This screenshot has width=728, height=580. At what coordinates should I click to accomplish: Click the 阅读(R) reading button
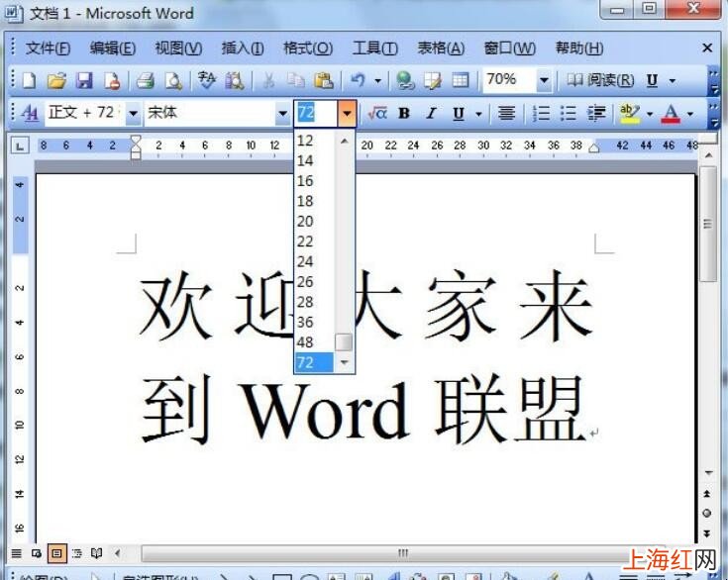click(600, 81)
